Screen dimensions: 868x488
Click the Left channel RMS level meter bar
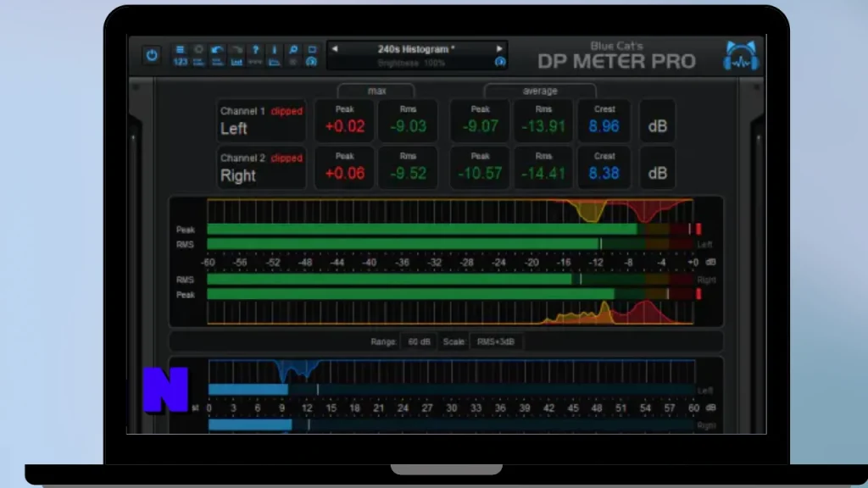tap(450, 244)
